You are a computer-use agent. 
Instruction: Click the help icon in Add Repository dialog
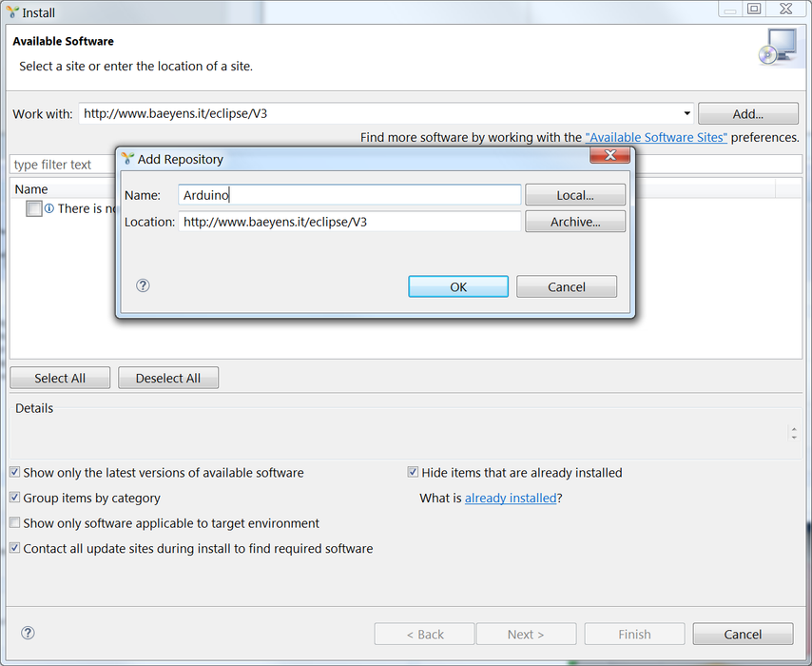point(143,285)
